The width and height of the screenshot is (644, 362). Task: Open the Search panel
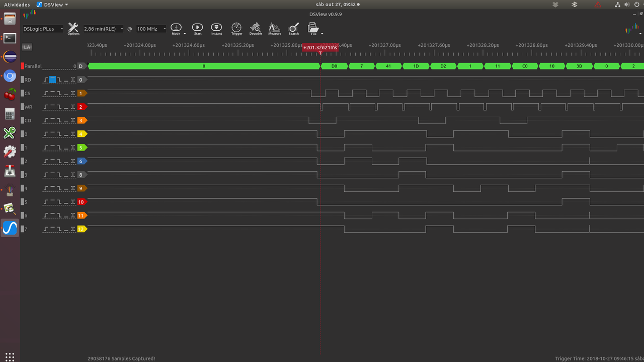tap(294, 28)
